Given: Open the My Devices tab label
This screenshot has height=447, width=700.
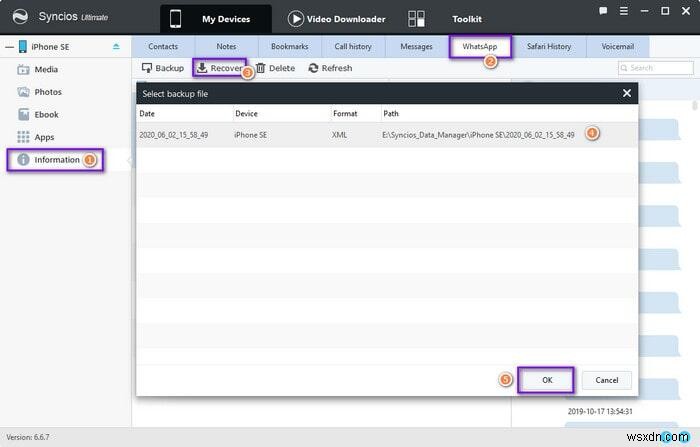Looking at the screenshot, I should [x=226, y=19].
